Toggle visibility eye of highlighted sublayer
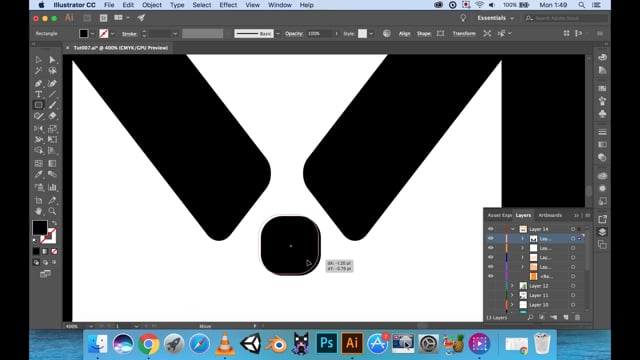Screen dimensions: 640x360 [x=491, y=238]
